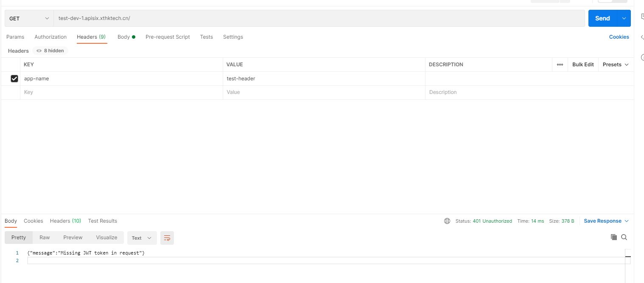Click the three-dot options icon in headers table
The image size is (644, 283).
pos(560,64)
